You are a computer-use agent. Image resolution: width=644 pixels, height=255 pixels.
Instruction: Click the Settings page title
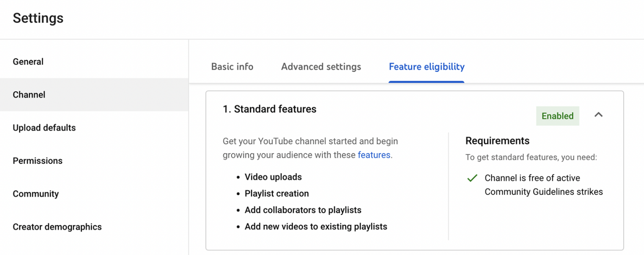[38, 18]
